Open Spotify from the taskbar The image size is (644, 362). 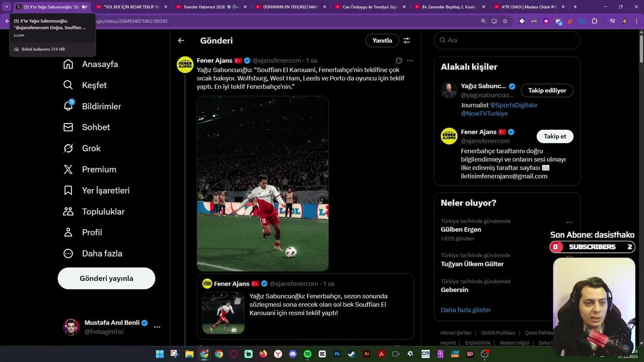(x=307, y=354)
